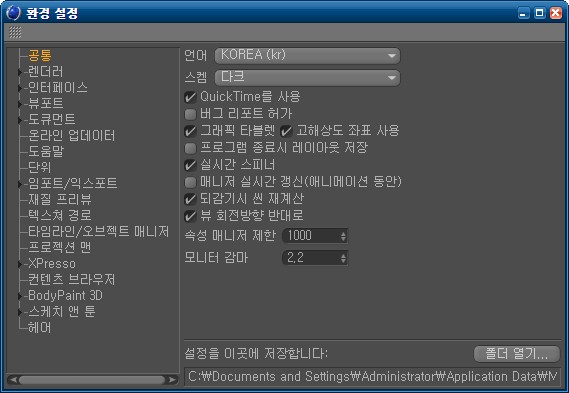
Task: Click the 속성 매니저 제한 spinner arrows
Action: 344,236
